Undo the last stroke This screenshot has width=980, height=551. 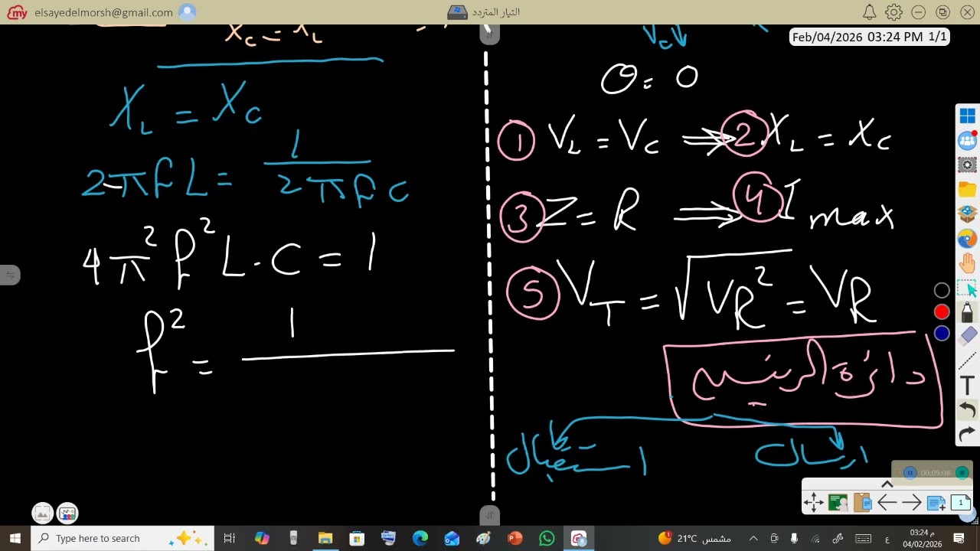pyautogui.click(x=967, y=410)
